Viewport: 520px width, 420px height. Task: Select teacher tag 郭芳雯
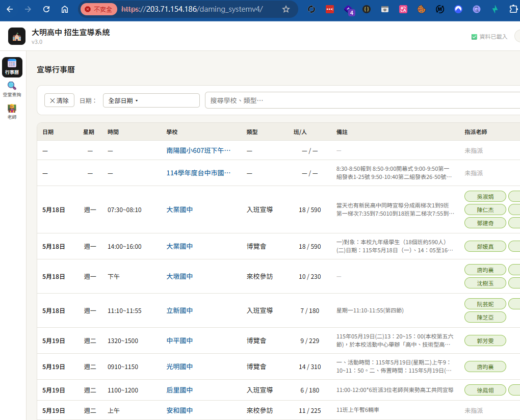click(485, 341)
